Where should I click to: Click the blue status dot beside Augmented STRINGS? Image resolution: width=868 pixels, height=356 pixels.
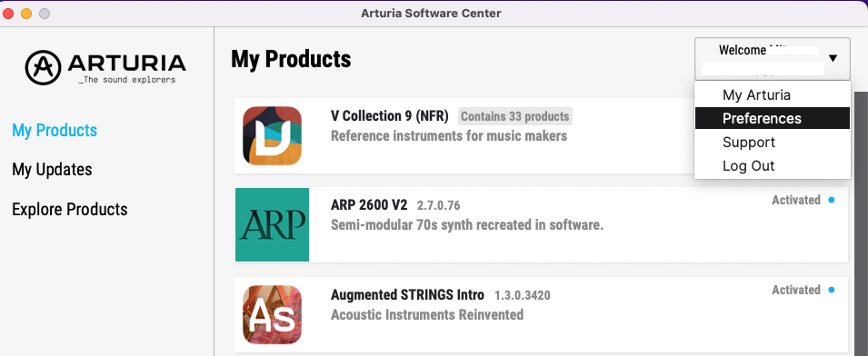click(831, 290)
